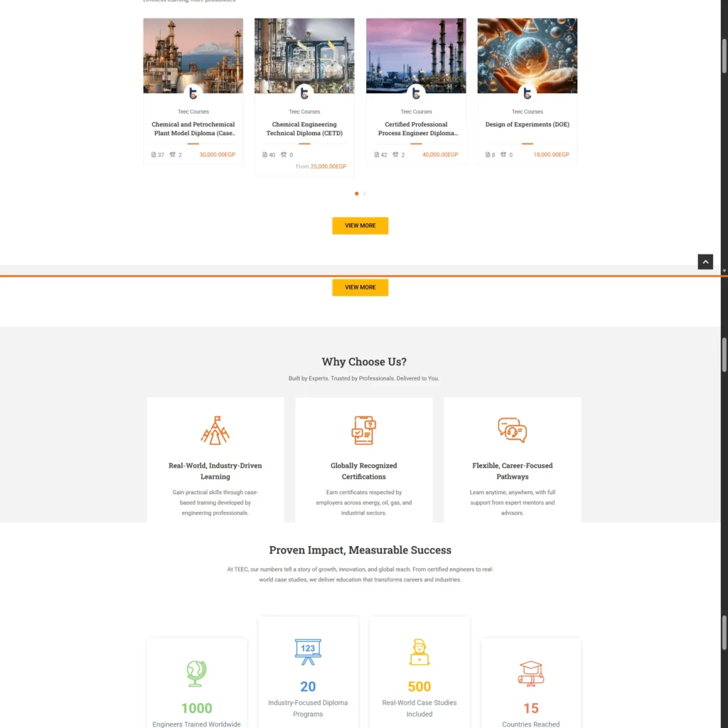Viewport: 728px width, 728px height.
Task: Click the yellow student laptop icon
Action: 419,652
